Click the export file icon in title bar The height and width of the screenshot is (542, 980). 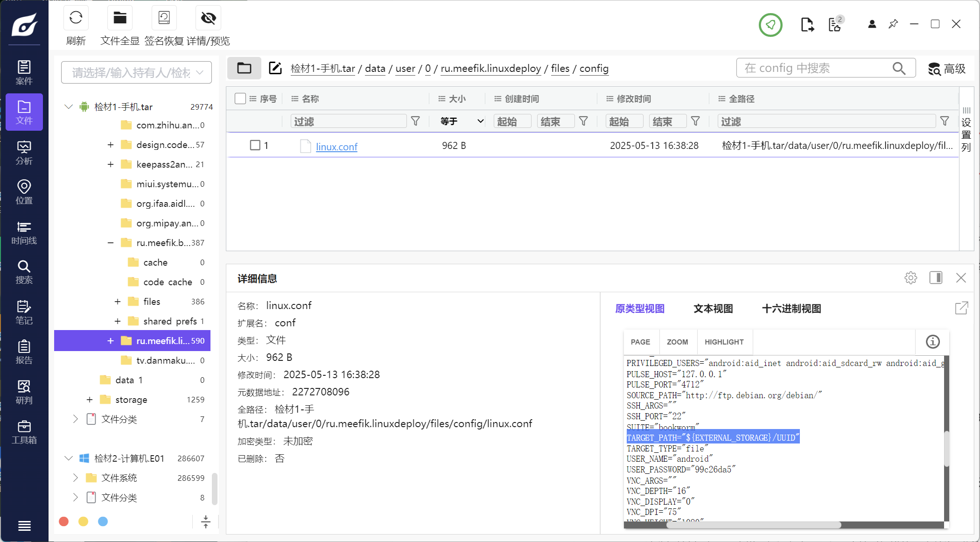(807, 24)
